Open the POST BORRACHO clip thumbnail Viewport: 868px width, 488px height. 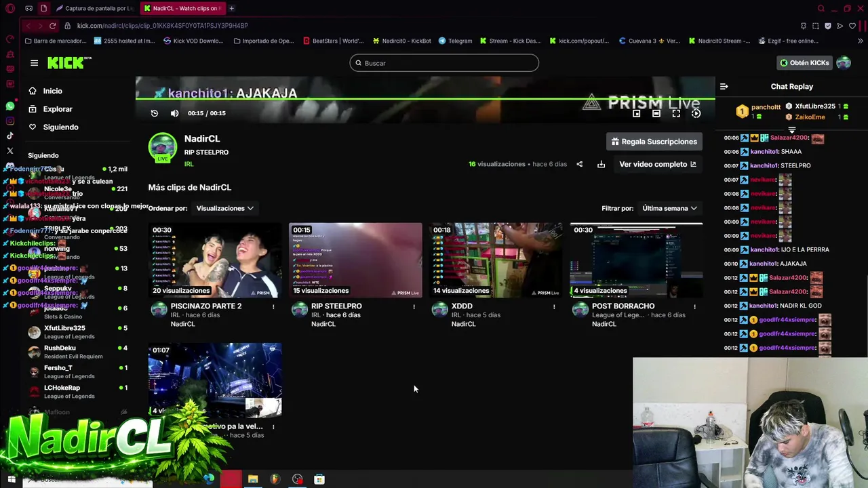click(636, 260)
